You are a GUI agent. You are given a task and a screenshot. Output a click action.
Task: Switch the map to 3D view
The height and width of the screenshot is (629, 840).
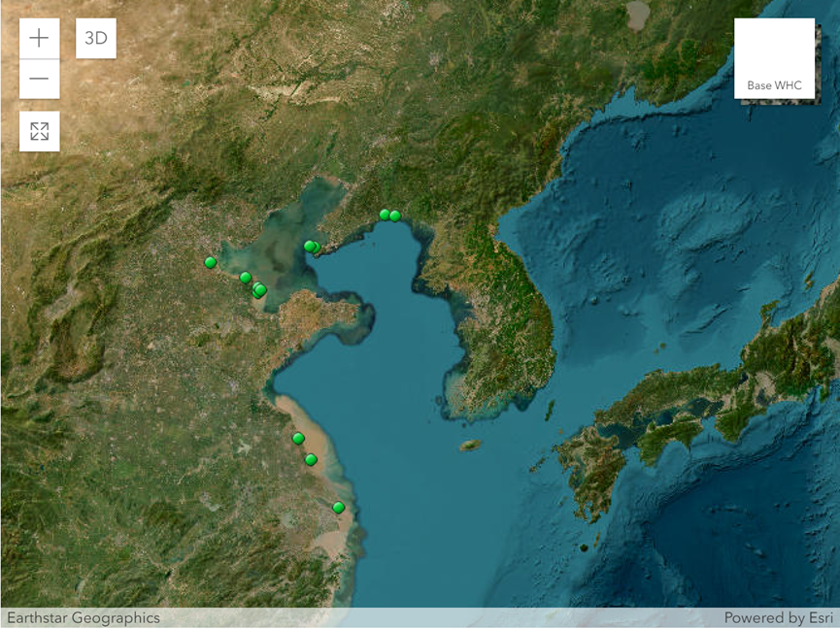[x=96, y=39]
